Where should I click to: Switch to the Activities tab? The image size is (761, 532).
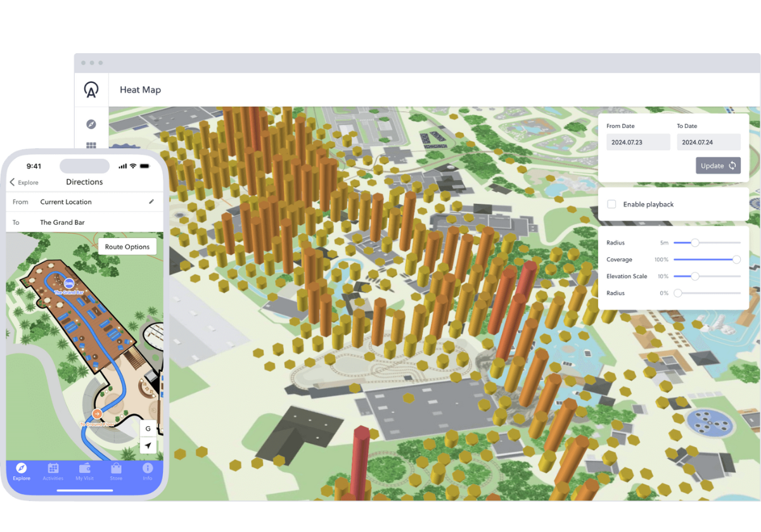pyautogui.click(x=53, y=471)
